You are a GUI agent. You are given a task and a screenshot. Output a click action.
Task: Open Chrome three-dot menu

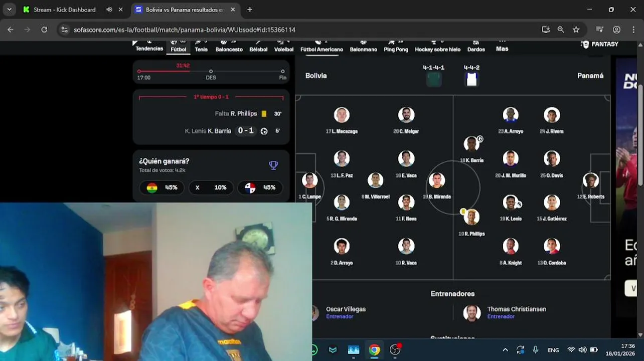pyautogui.click(x=632, y=30)
